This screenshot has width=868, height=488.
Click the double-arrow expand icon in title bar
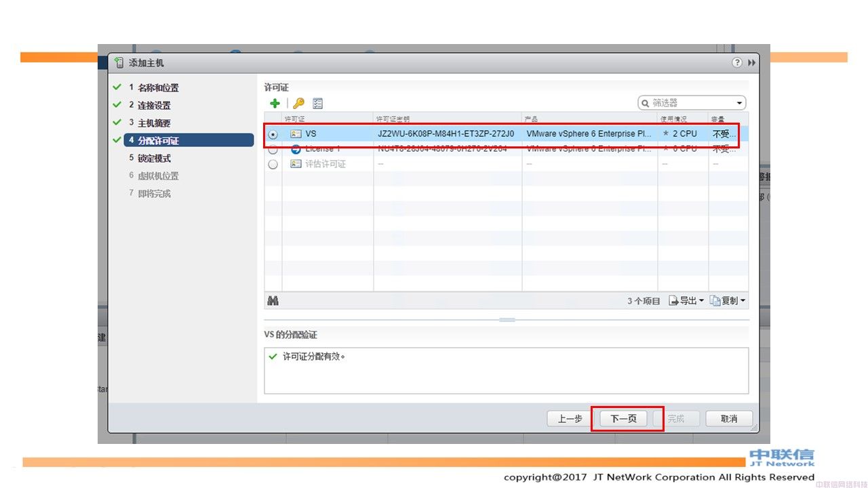coord(752,62)
